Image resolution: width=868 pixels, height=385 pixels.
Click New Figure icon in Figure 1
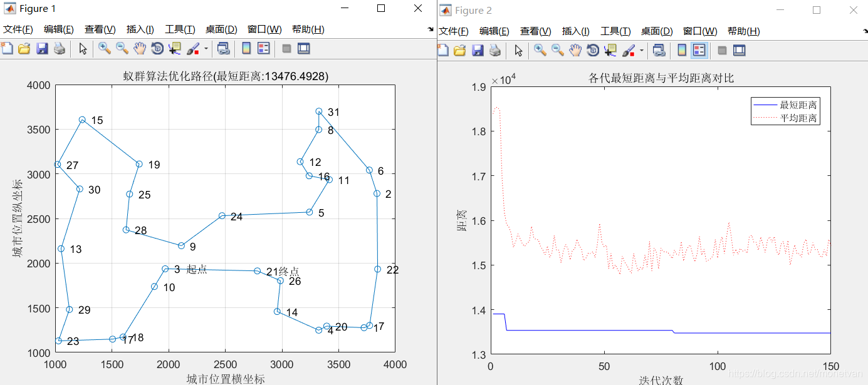[x=7, y=48]
